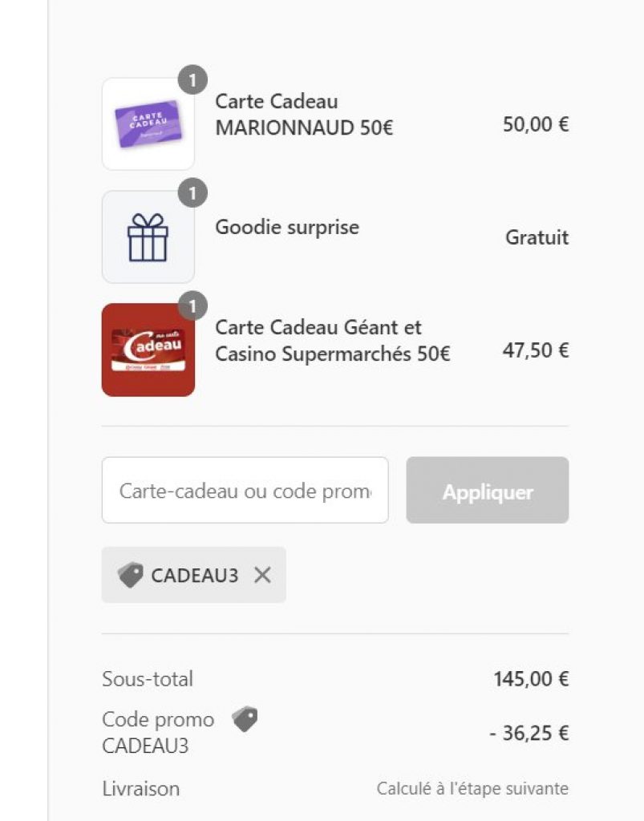The image size is (644, 821).
Task: Click the - 36,25 € discount amount
Action: click(x=529, y=734)
